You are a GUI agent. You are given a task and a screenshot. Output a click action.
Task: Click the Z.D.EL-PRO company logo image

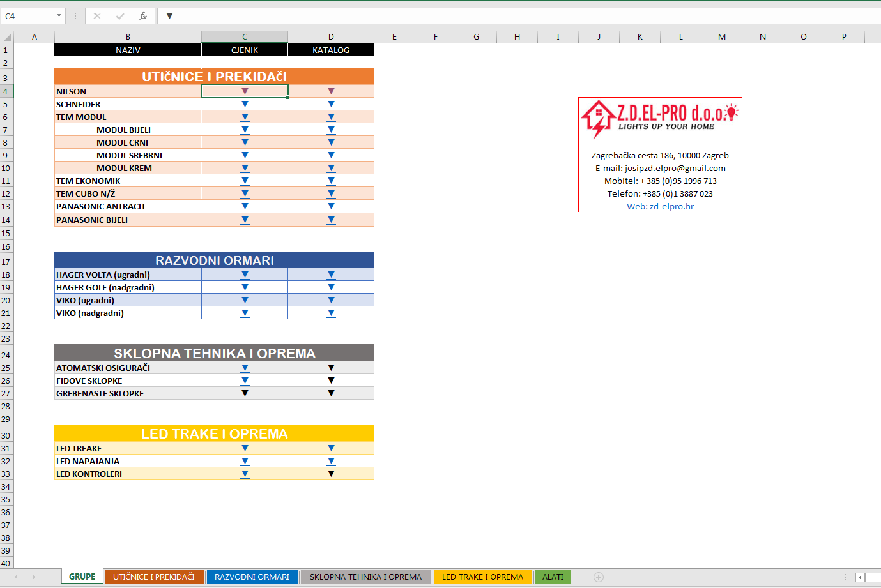659,118
